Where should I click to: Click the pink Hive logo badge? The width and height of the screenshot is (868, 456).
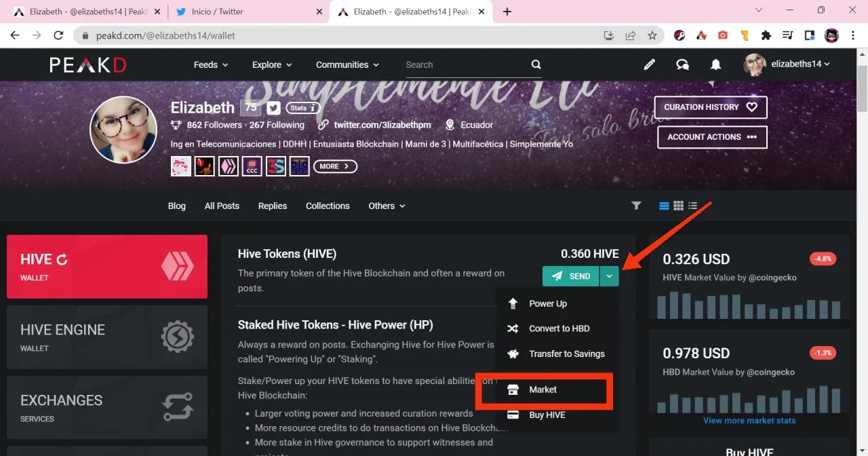coord(229,166)
